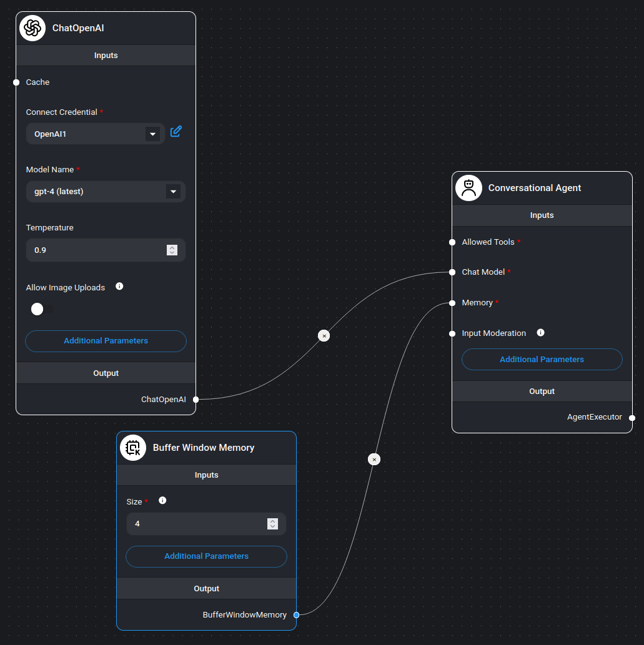
Task: Select the Conversational Agent node title
Action: coord(535,188)
